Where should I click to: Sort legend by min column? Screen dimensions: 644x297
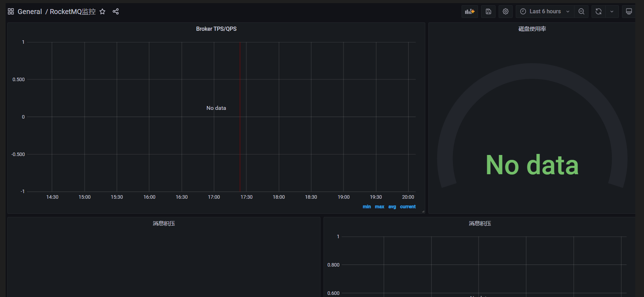tap(367, 207)
